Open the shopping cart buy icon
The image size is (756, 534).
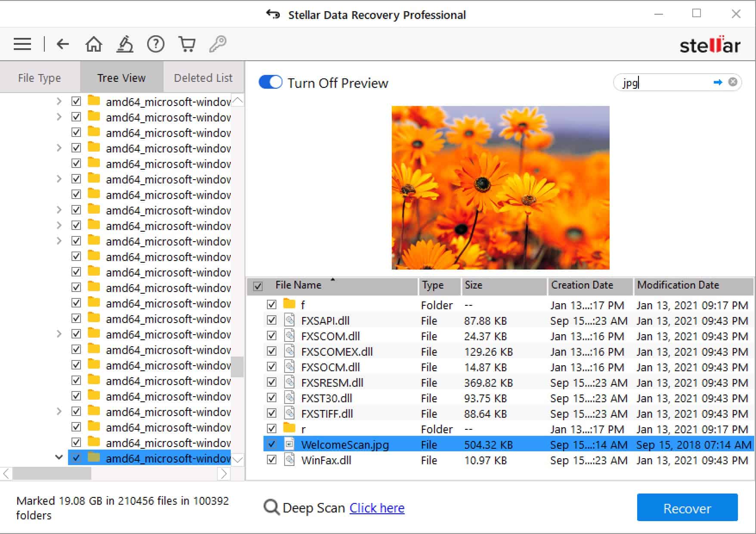click(187, 44)
